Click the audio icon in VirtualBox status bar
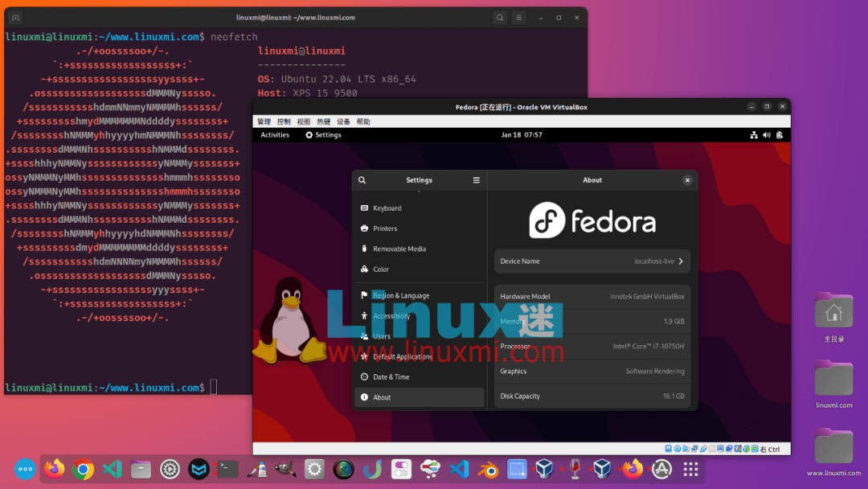This screenshot has width=868, height=489. tap(683, 448)
